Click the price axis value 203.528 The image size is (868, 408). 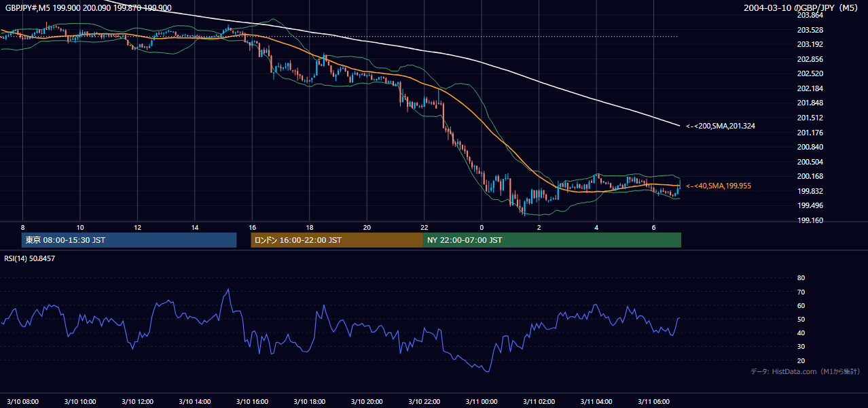point(810,30)
